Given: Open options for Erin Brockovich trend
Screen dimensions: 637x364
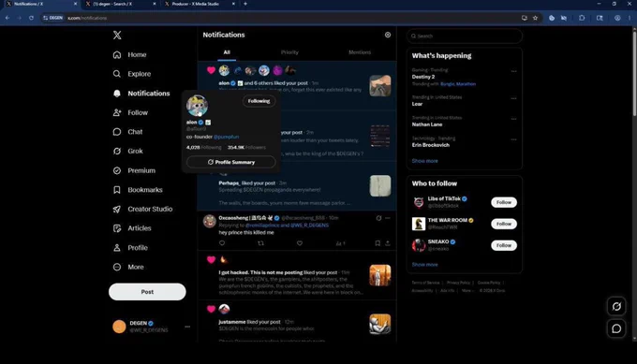Looking at the screenshot, I should (514, 139).
